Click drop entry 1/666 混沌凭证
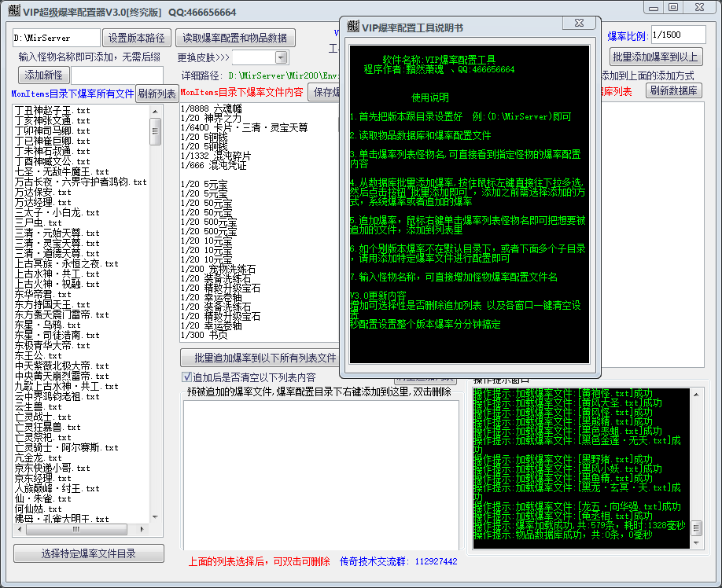The image size is (722, 588). [213, 165]
